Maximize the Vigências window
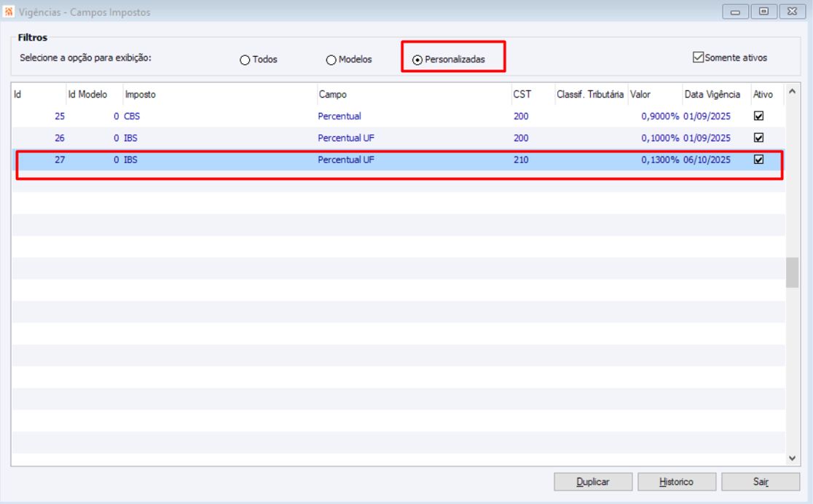The image size is (813, 504). tap(763, 12)
